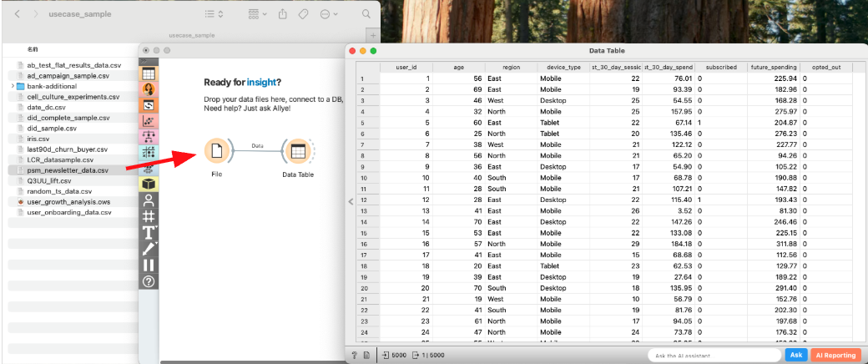Click the Finder tag icon
This screenshot has width=868, height=364.
pos(304,14)
